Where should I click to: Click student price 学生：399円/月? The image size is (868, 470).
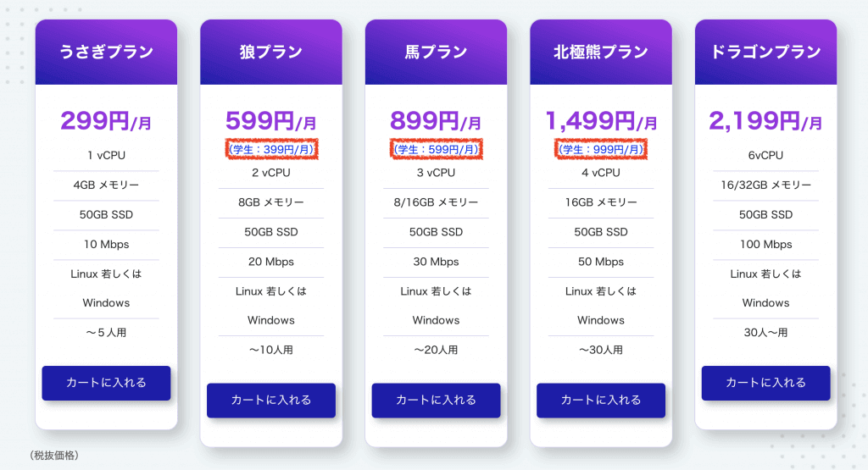pyautogui.click(x=271, y=149)
